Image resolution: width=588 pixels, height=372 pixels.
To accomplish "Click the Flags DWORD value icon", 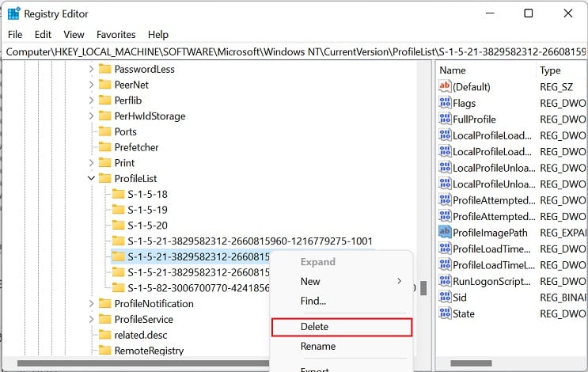I will 445,103.
